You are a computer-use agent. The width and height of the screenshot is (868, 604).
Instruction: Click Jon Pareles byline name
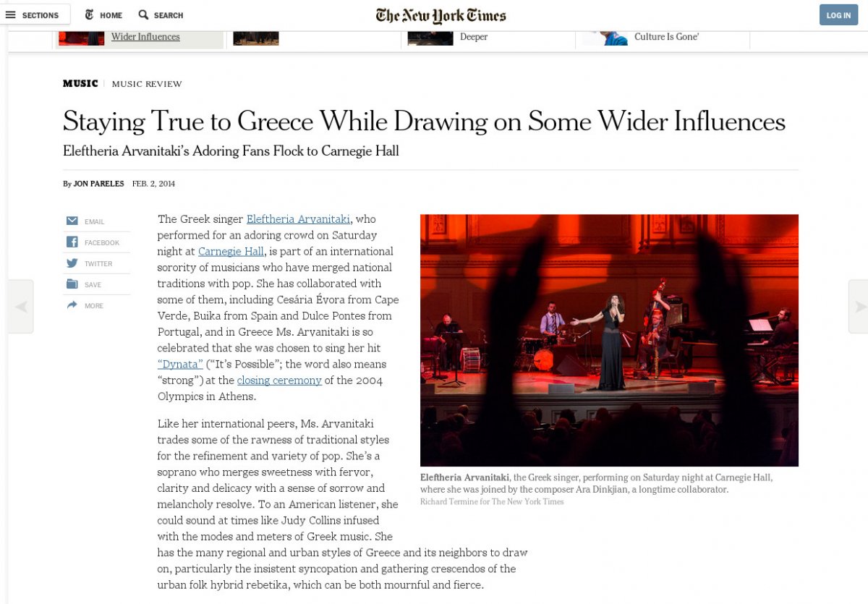point(98,184)
